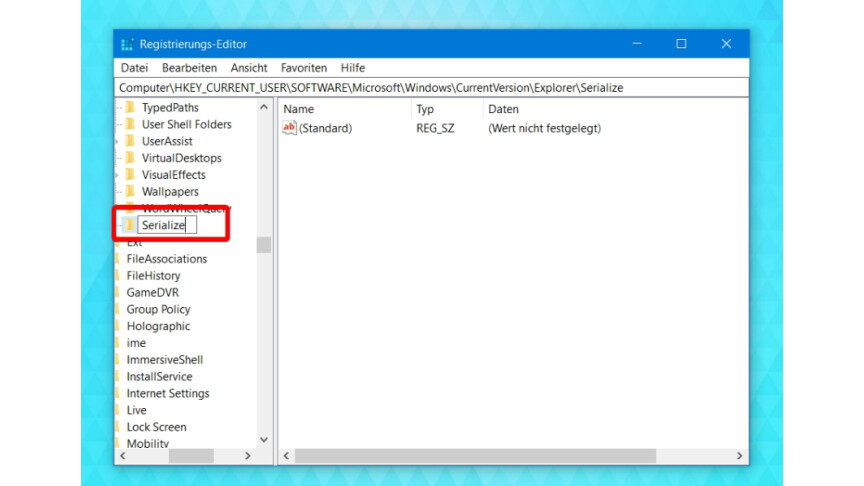
Task: Select the InstallService key
Action: click(x=159, y=376)
